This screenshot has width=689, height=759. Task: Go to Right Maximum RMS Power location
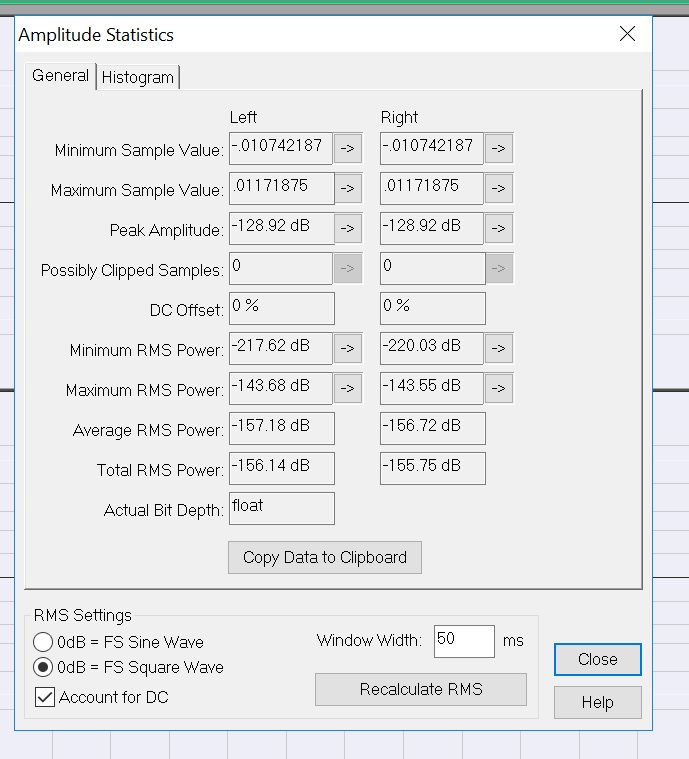[498, 388]
